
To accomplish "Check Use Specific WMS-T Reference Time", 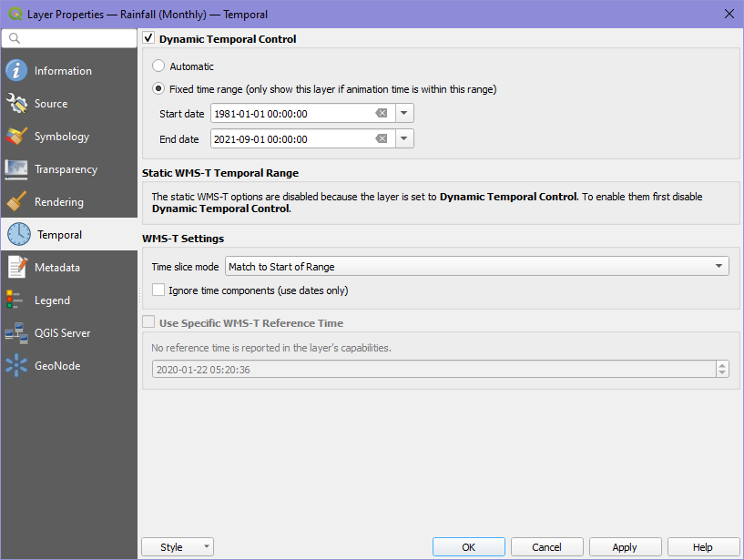I will 149,321.
